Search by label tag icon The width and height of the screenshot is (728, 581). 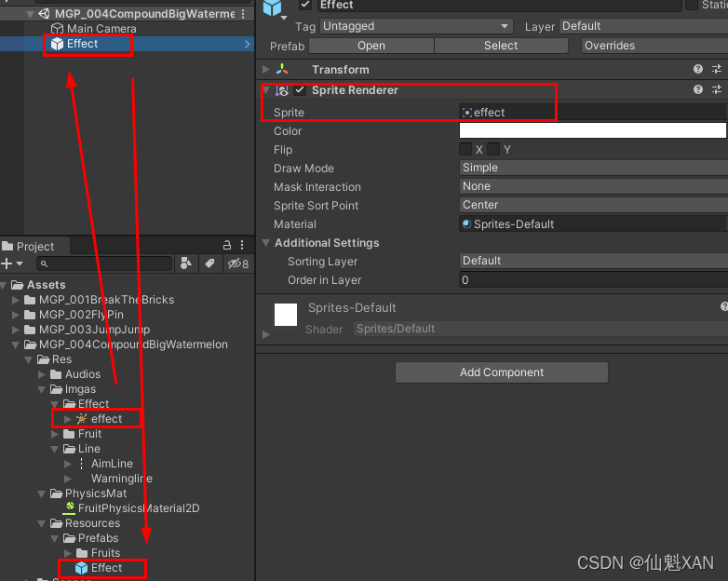(x=209, y=263)
